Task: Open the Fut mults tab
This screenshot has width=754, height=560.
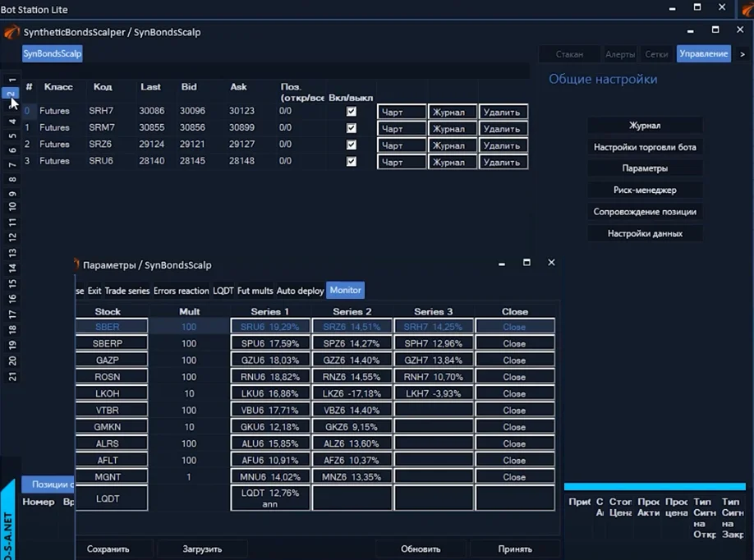Action: [x=255, y=291]
